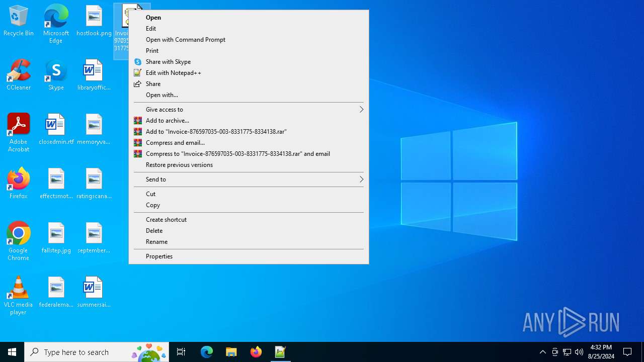Select the memoryva... image file icon

pos(94,130)
